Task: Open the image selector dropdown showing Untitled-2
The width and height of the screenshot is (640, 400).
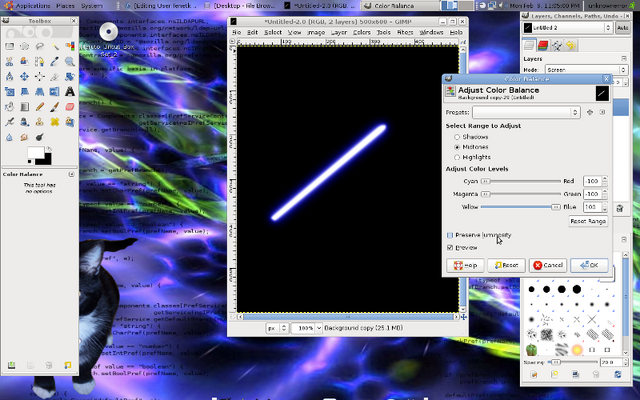Action: (567, 28)
